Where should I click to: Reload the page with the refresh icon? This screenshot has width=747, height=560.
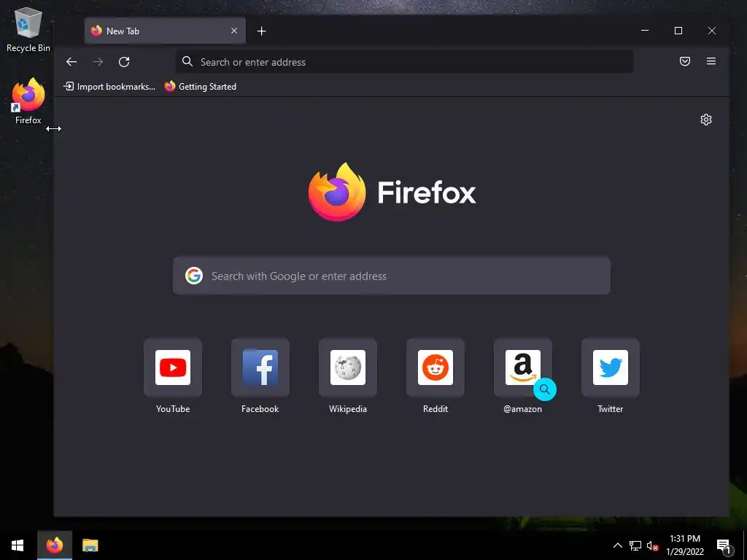click(124, 62)
